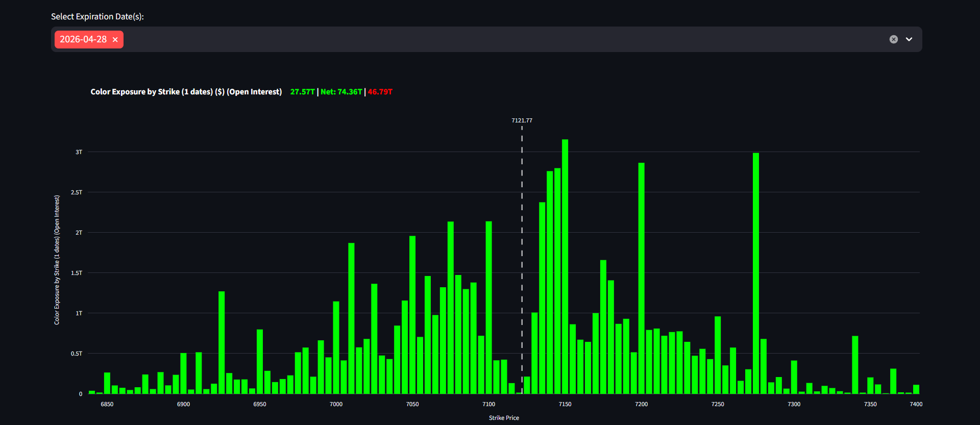980x425 pixels.
Task: Click the Color Exposure by Strike chart title
Action: 186,92
